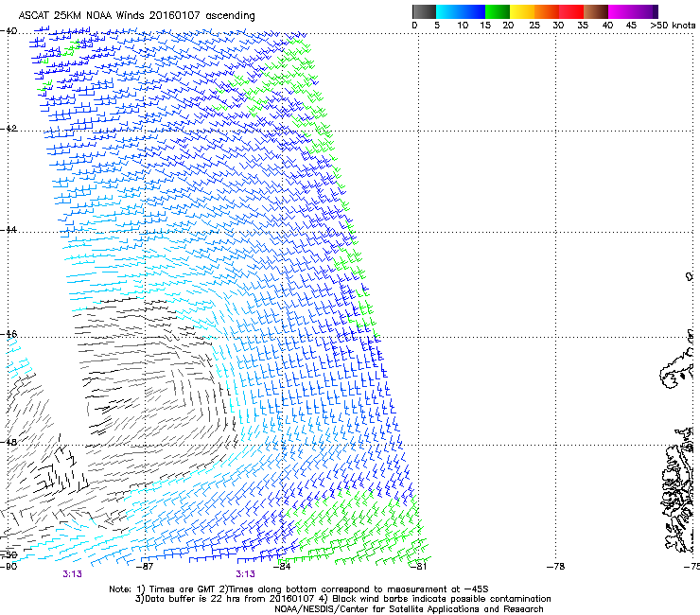Click the '-40' latitude axis label
This screenshot has width=700, height=615.
click(x=9, y=31)
